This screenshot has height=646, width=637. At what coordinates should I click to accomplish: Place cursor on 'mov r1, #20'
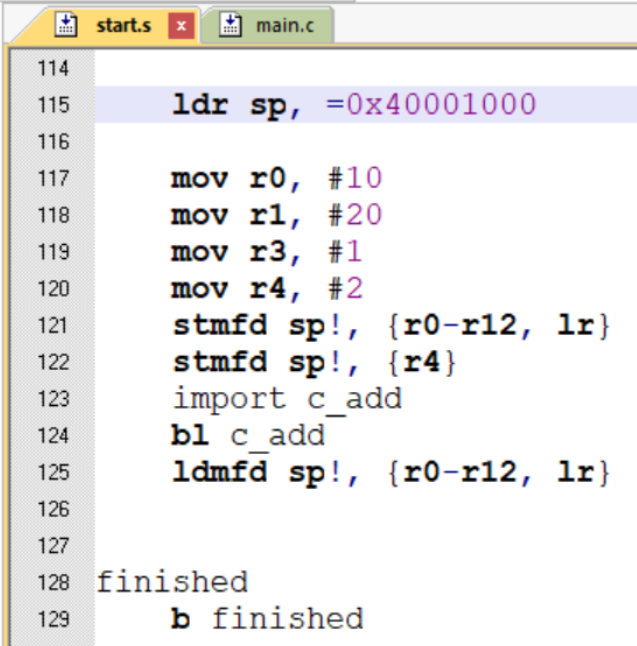[277, 215]
